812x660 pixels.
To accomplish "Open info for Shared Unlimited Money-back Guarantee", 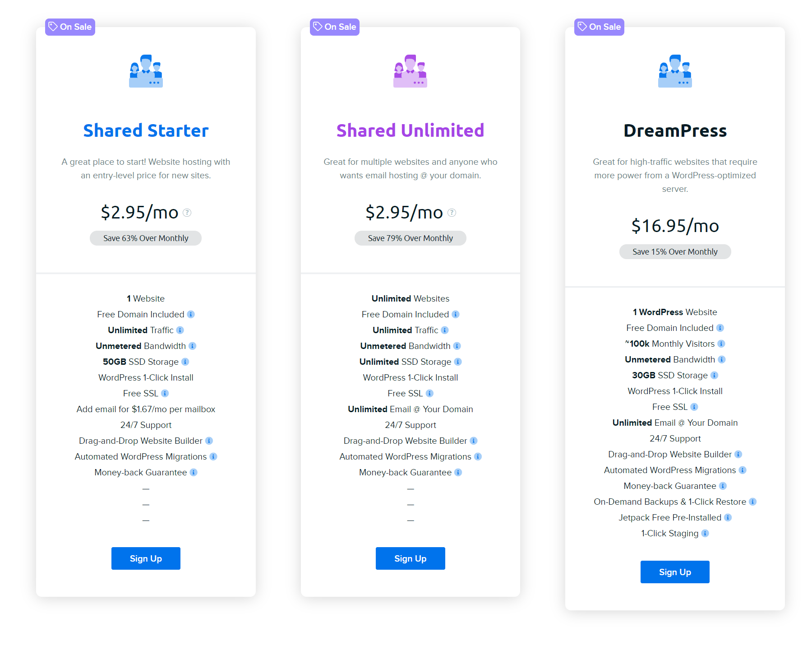I will (458, 472).
